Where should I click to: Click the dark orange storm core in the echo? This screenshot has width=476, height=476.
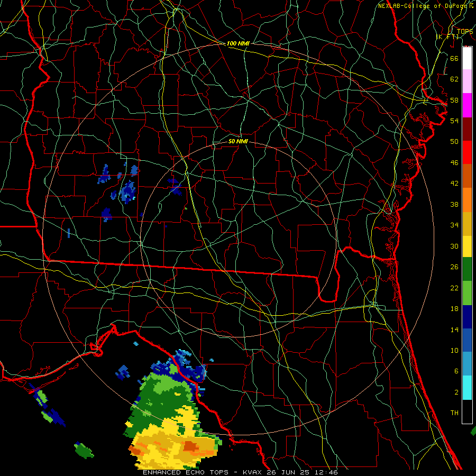click(x=191, y=446)
